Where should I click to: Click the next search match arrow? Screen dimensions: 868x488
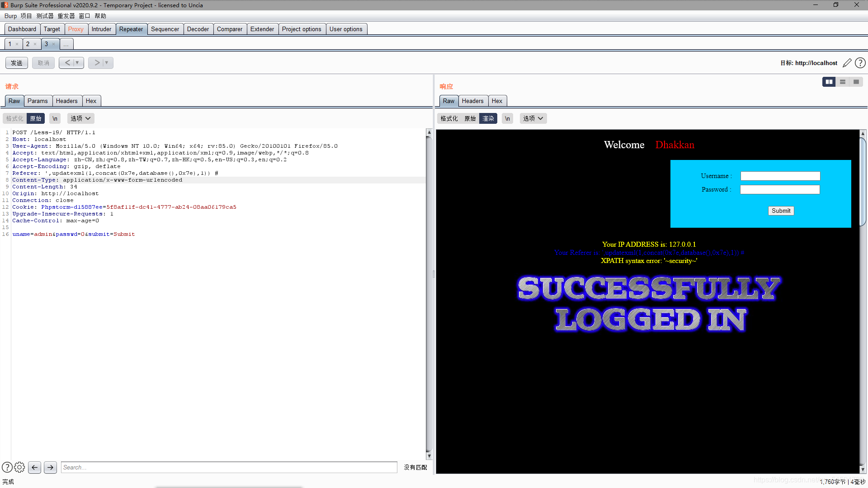click(51, 467)
